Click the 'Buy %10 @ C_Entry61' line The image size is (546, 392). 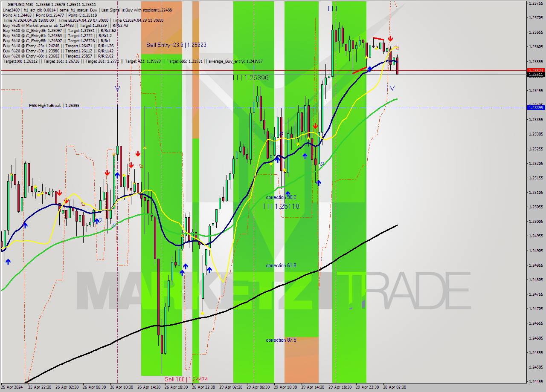[x=57, y=35]
